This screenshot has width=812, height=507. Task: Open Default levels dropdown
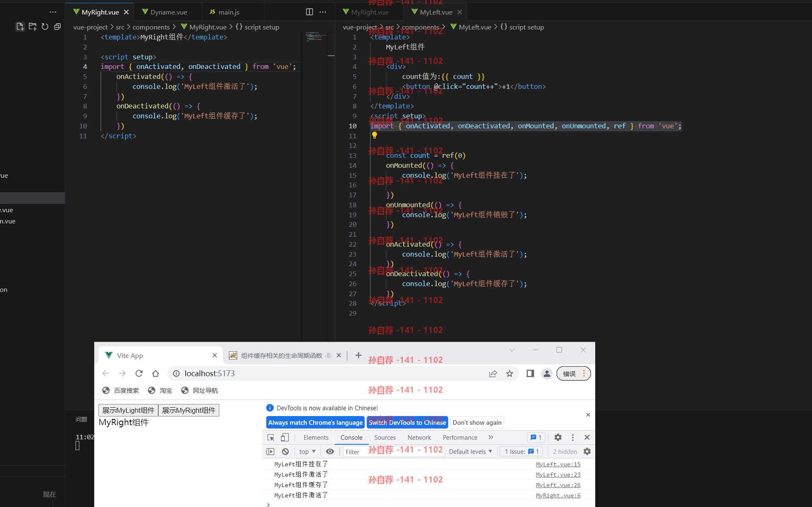470,451
